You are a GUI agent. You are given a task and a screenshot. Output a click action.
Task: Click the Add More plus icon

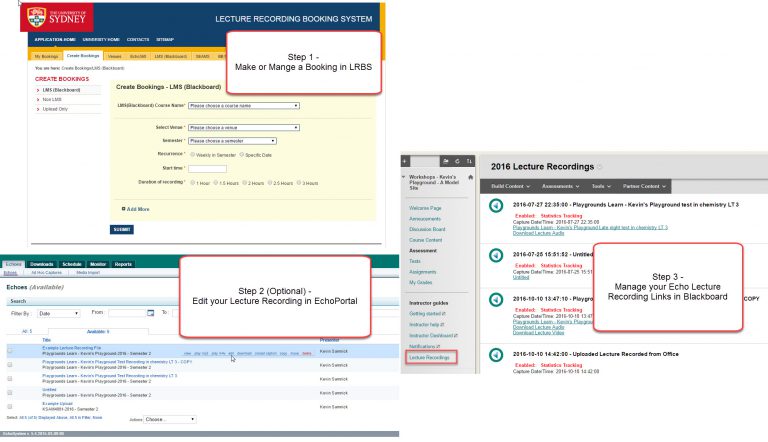123,209
